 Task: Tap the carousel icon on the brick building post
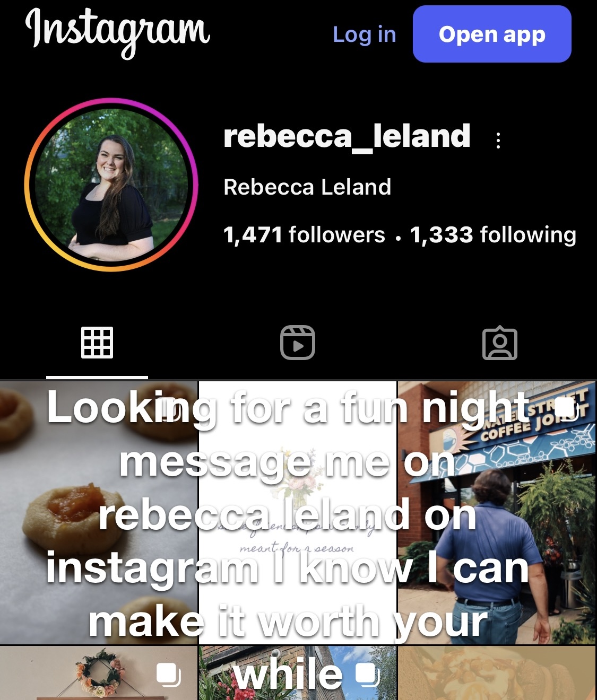point(367,675)
